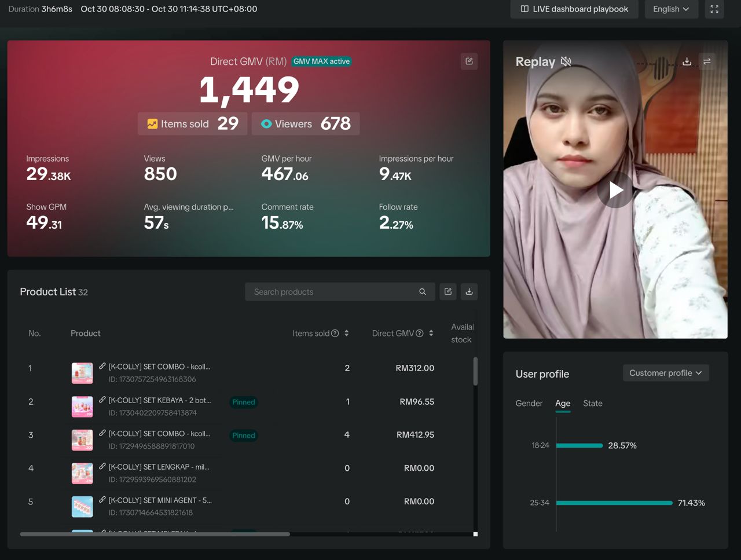
Task: Switch to the Gender tab
Action: pos(529,404)
